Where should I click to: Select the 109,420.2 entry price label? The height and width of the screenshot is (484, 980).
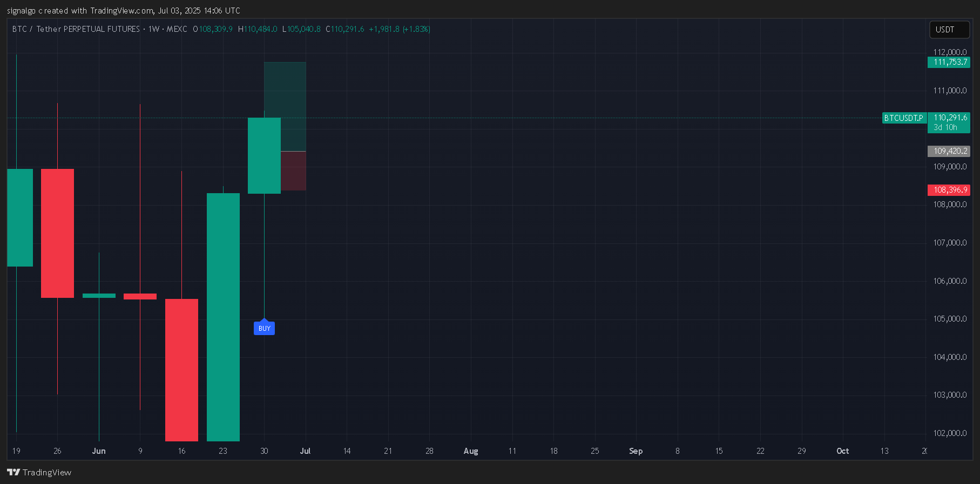tap(949, 151)
